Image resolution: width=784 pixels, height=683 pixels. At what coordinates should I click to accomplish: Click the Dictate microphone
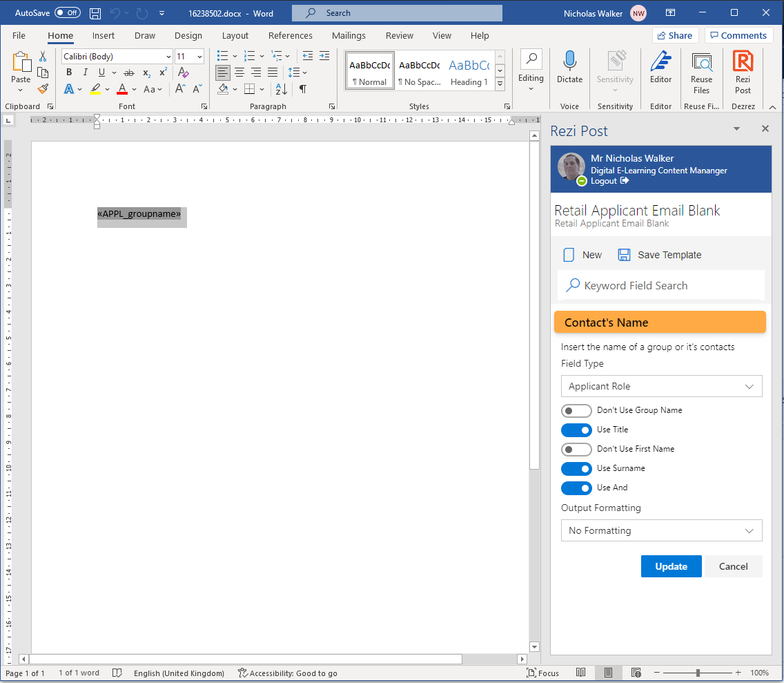(569, 67)
